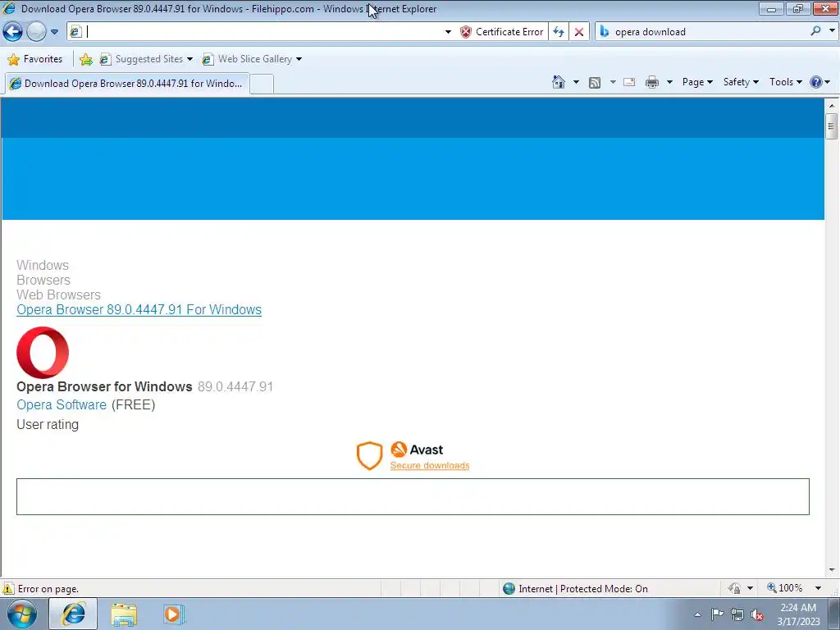Click the Home page icon
The height and width of the screenshot is (630, 840).
558,82
